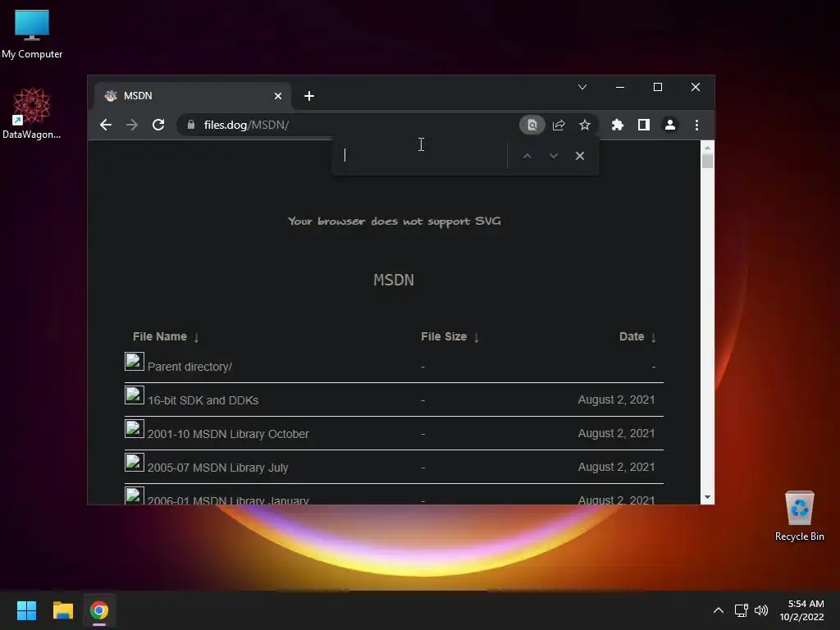Click the Chrome taskbar icon
This screenshot has height=630, width=840.
tap(99, 610)
